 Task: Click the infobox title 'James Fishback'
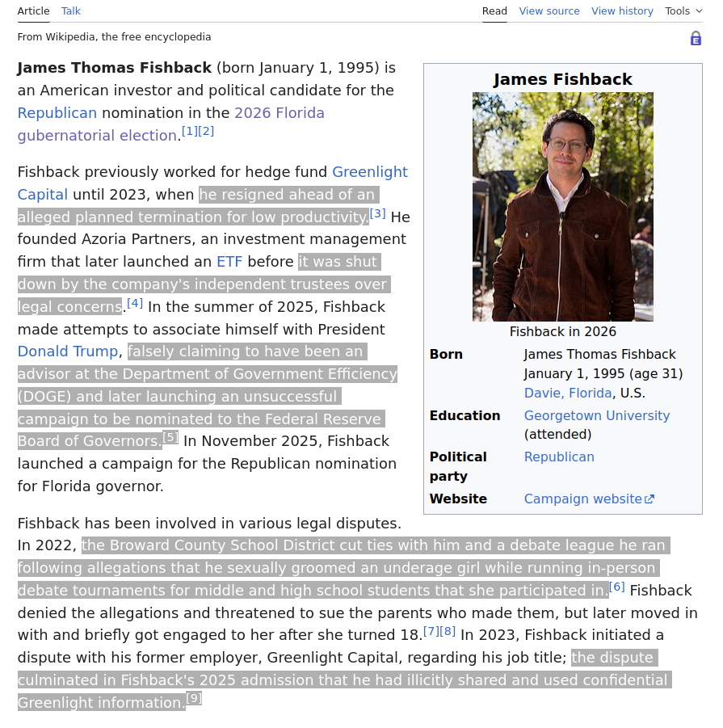(563, 79)
